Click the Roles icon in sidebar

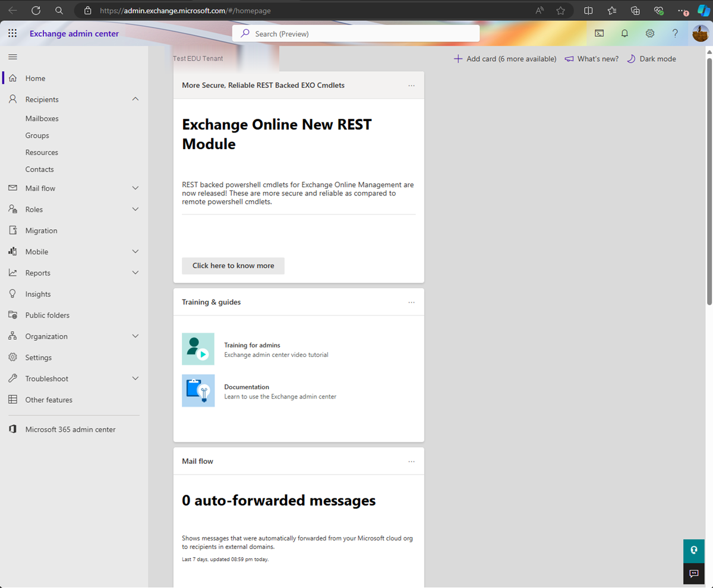[12, 209]
